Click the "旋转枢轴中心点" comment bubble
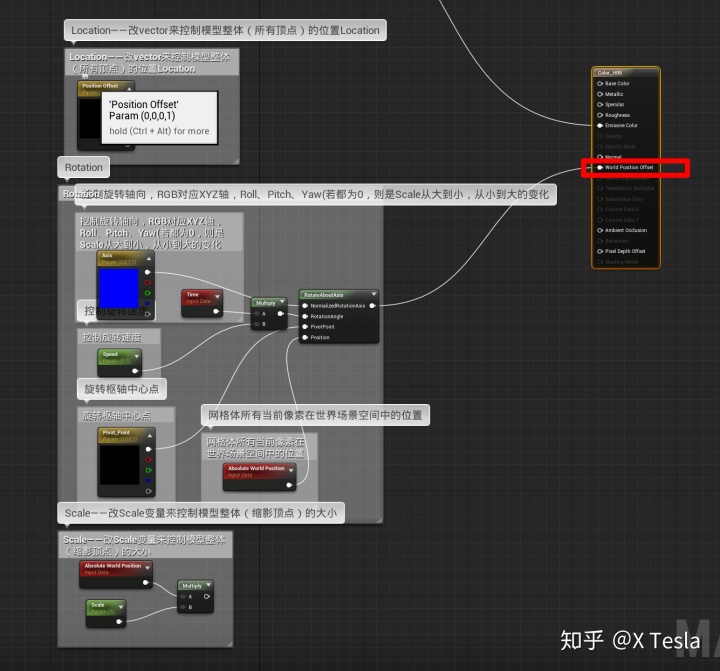This screenshot has height=671, width=720. pyautogui.click(x=122, y=389)
